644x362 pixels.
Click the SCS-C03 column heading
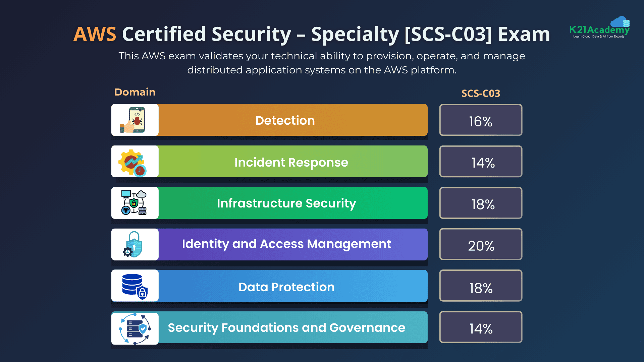481,93
